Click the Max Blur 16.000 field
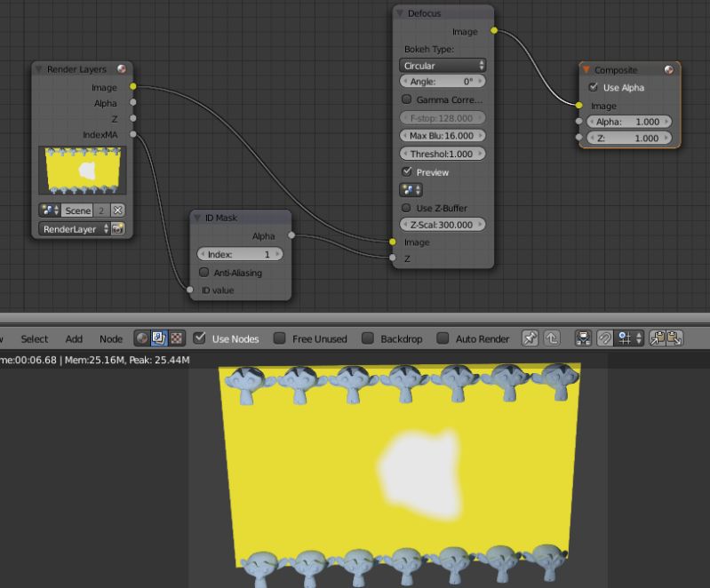Image resolution: width=710 pixels, height=588 pixels. click(443, 136)
